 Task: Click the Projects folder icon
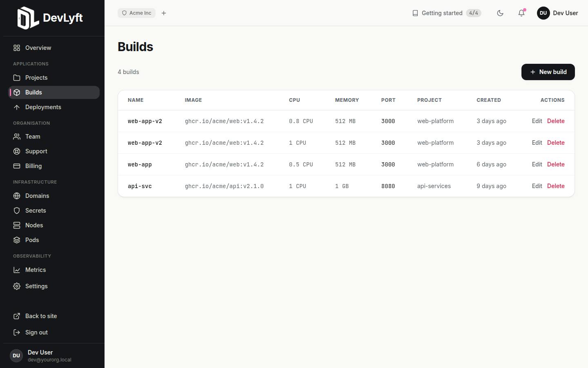click(17, 78)
